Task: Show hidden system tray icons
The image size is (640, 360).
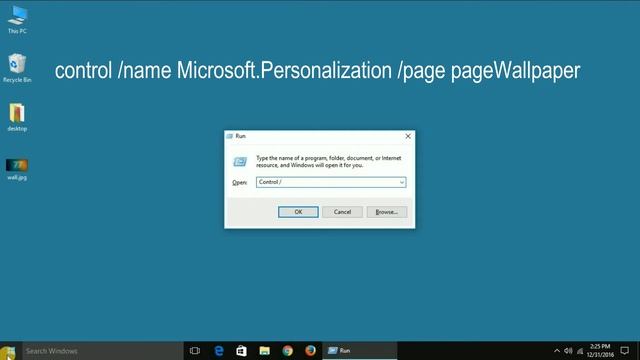Action: pyautogui.click(x=557, y=351)
